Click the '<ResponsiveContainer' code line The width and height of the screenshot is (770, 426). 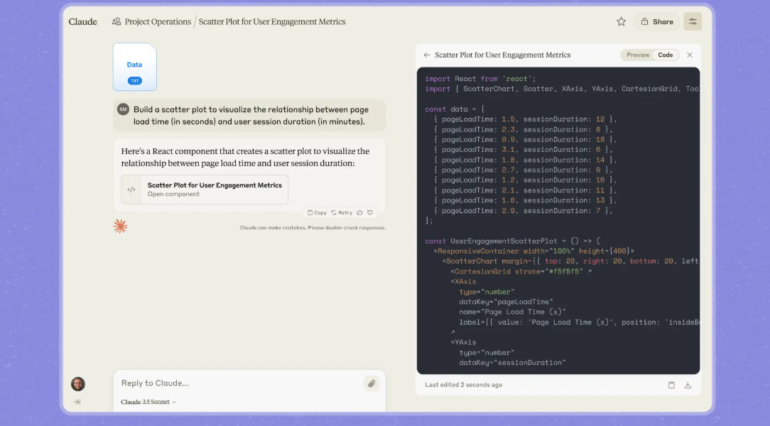tap(534, 251)
